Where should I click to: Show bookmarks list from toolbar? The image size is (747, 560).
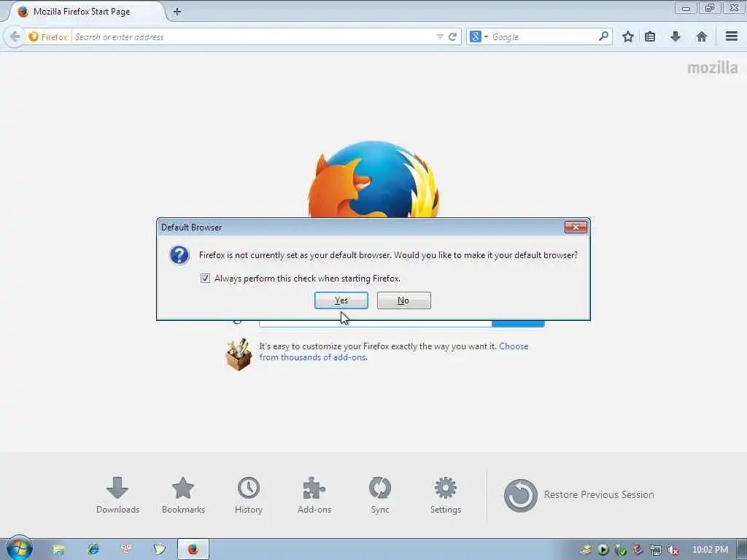coord(650,36)
